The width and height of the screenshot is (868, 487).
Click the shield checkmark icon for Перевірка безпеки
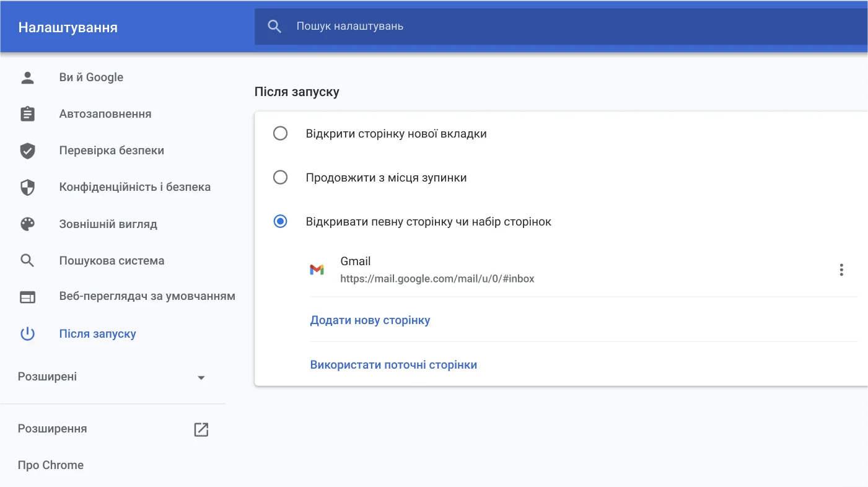click(x=27, y=151)
